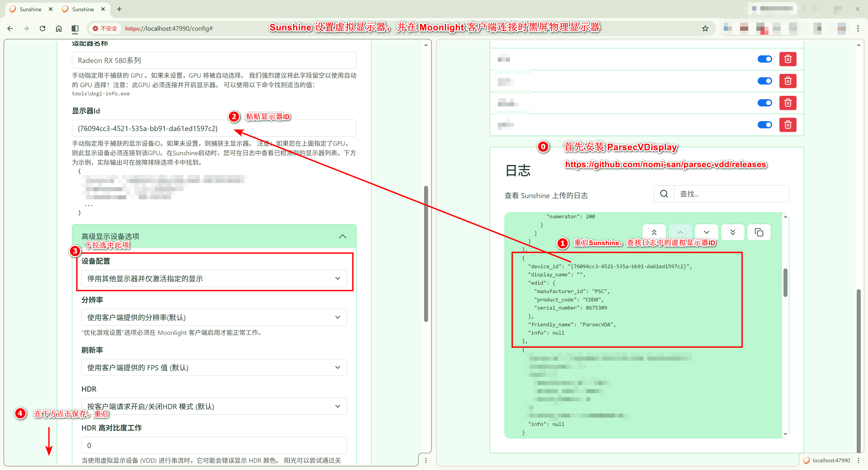
Task: Click the browser forward arrow
Action: (x=26, y=28)
